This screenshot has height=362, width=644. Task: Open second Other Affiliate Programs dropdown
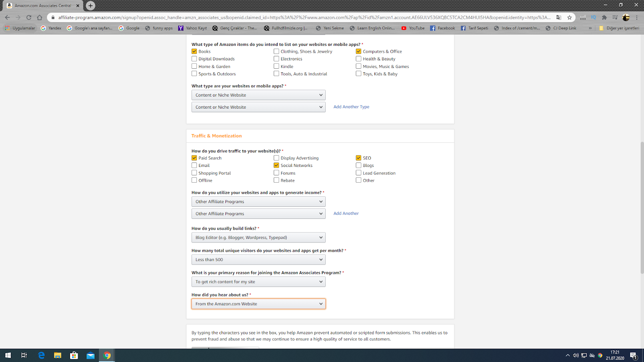(258, 214)
